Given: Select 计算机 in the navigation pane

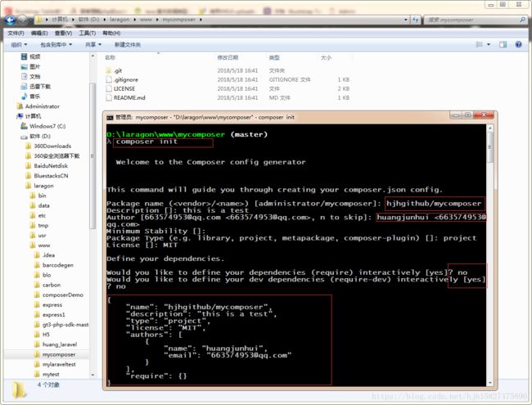Looking at the screenshot, I should (x=33, y=116).
